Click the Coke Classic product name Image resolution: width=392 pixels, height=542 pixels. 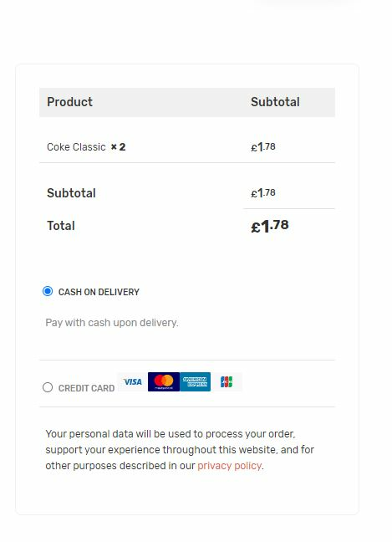click(76, 147)
